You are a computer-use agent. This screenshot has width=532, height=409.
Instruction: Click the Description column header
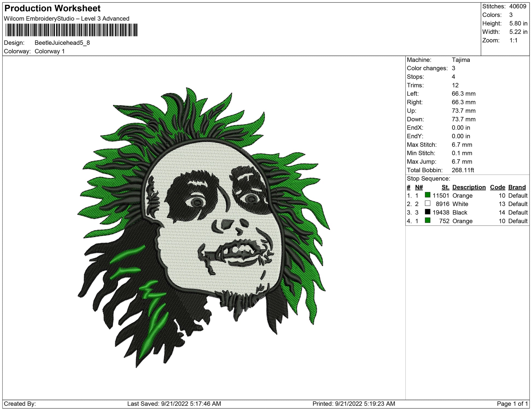[x=469, y=187]
